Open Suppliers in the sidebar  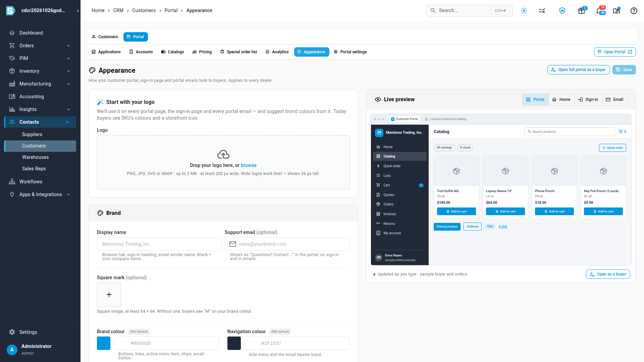click(x=40, y=134)
